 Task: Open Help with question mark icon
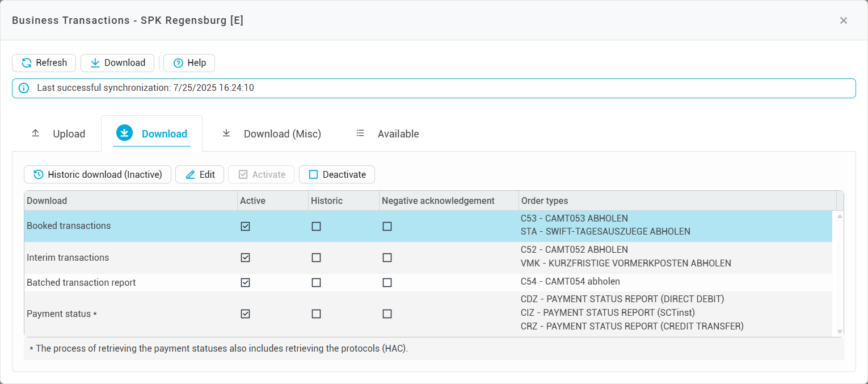tap(189, 63)
